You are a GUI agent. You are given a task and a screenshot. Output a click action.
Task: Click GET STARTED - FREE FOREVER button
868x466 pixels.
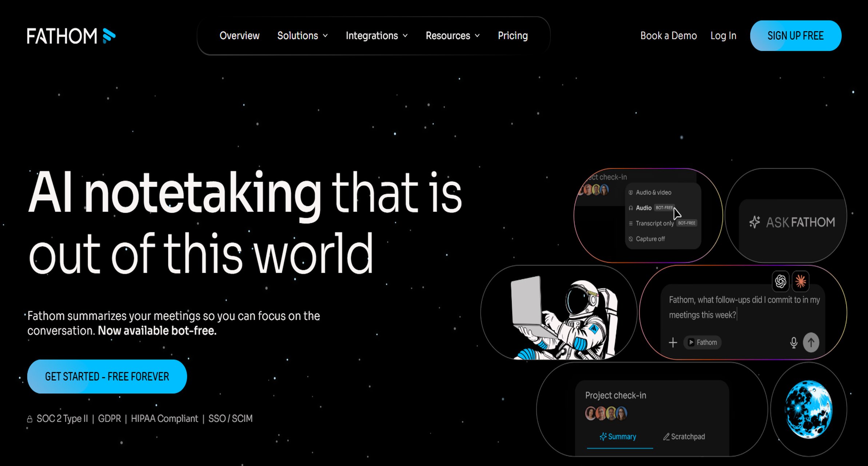click(x=107, y=376)
